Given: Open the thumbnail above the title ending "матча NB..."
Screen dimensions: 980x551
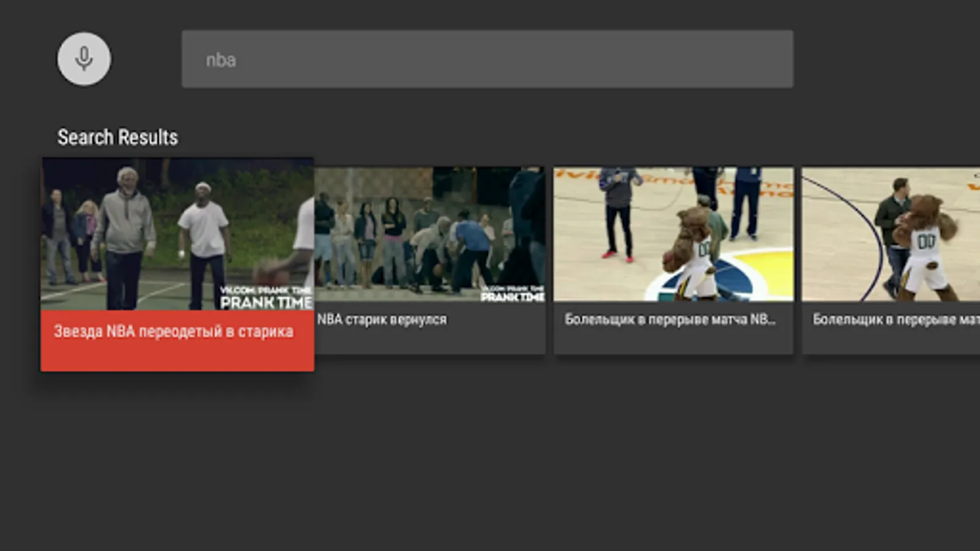Looking at the screenshot, I should tap(674, 234).
